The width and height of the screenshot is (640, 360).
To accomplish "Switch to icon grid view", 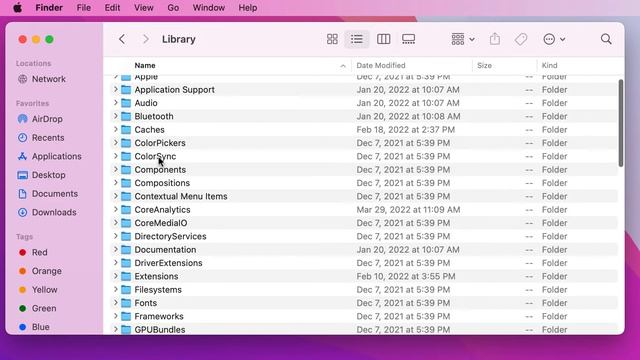I will 332,39.
